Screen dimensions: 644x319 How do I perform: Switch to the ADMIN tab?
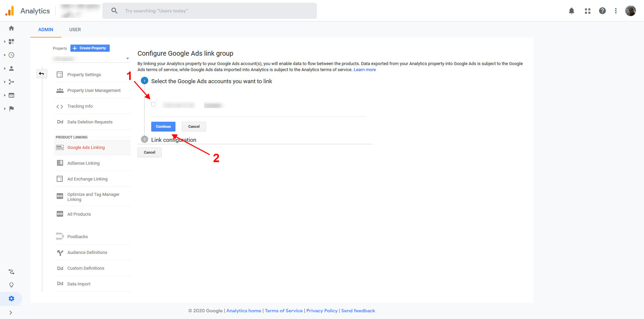coord(46,30)
